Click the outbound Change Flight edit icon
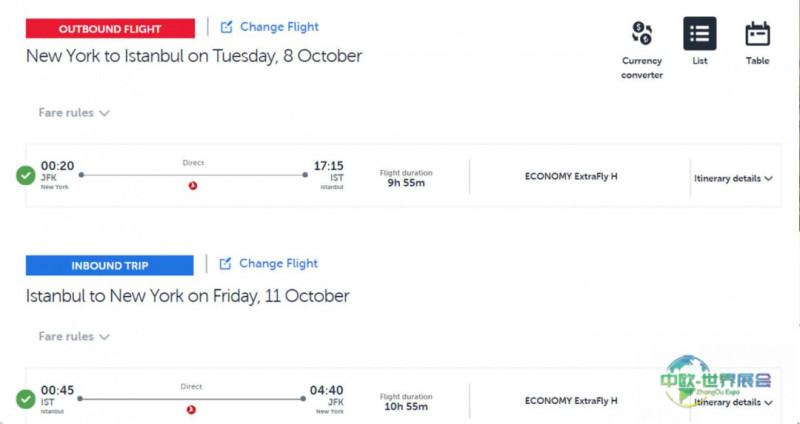Screen dimensions: 800x424 226,27
